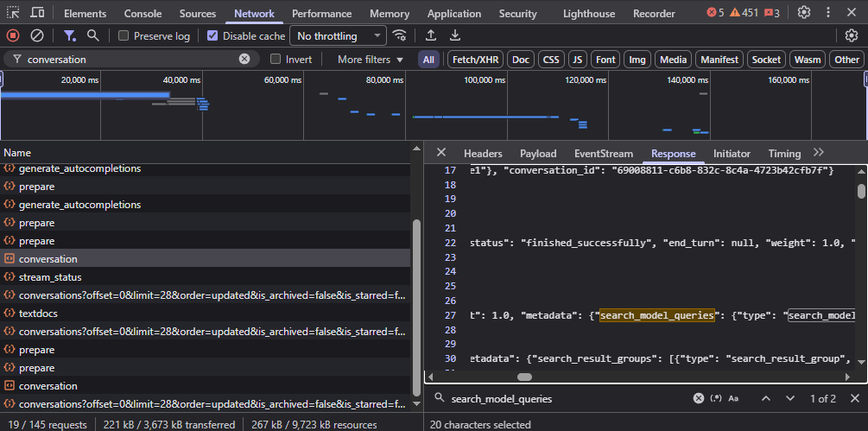Show more tabs in request details panel
The width and height of the screenshot is (868, 431).
(819, 153)
